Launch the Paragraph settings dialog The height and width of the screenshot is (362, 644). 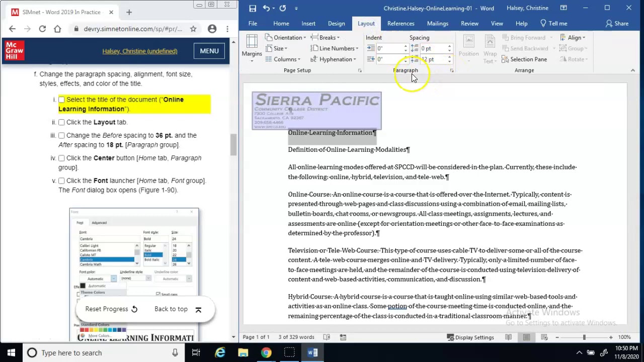coord(452,71)
